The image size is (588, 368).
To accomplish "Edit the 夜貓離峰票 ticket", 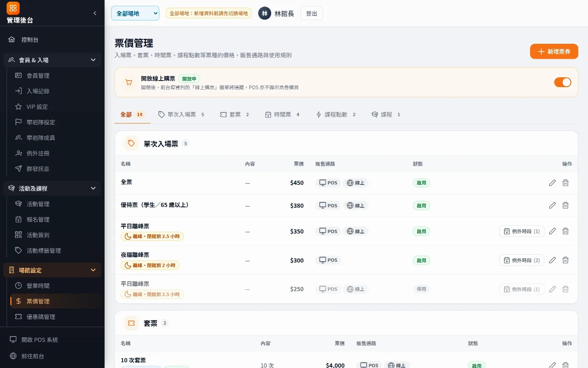I will (x=552, y=260).
